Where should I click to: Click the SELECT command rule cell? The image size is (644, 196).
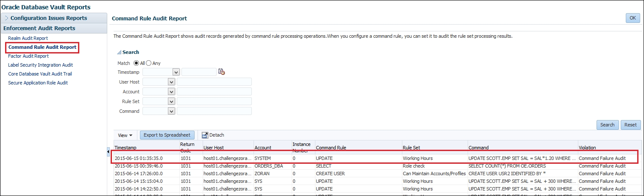pos(358,166)
